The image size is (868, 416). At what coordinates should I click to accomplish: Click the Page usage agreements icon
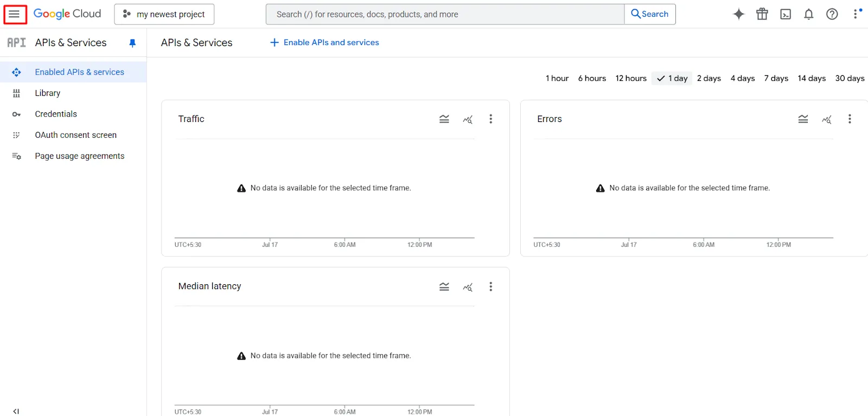pos(17,156)
